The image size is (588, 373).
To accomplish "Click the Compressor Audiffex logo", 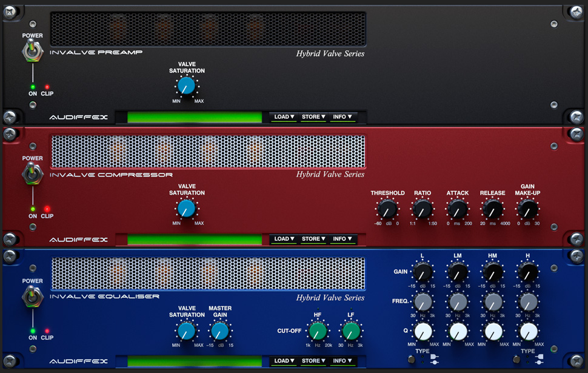I will coord(78,240).
